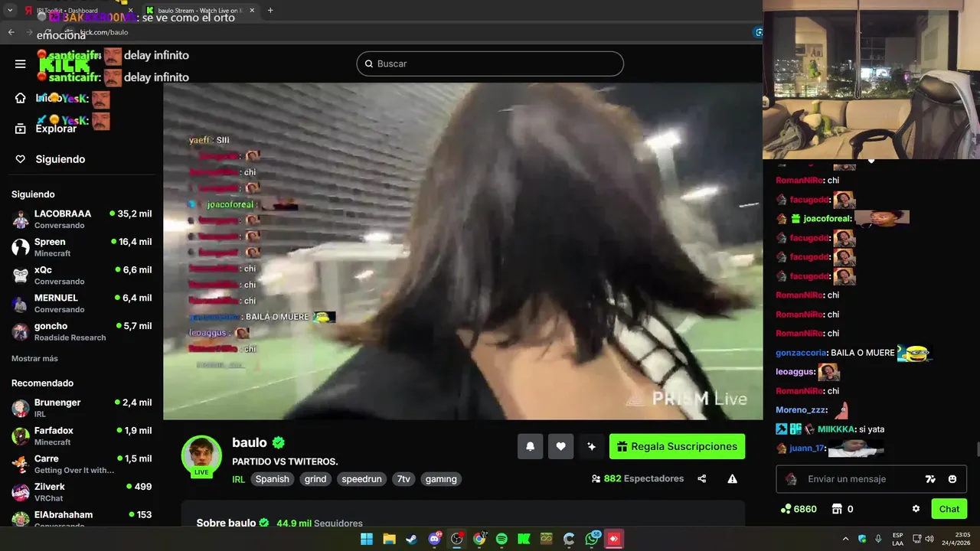
Task: Open Steam from the taskbar
Action: click(411, 539)
